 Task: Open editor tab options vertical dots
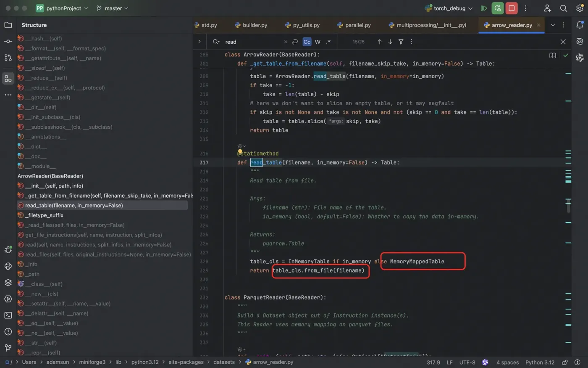564,25
